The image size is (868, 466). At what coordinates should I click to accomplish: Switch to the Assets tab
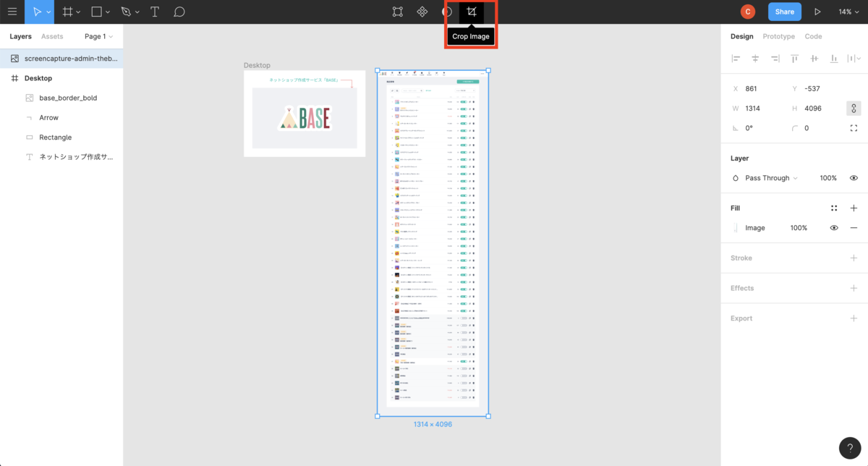tap(52, 36)
